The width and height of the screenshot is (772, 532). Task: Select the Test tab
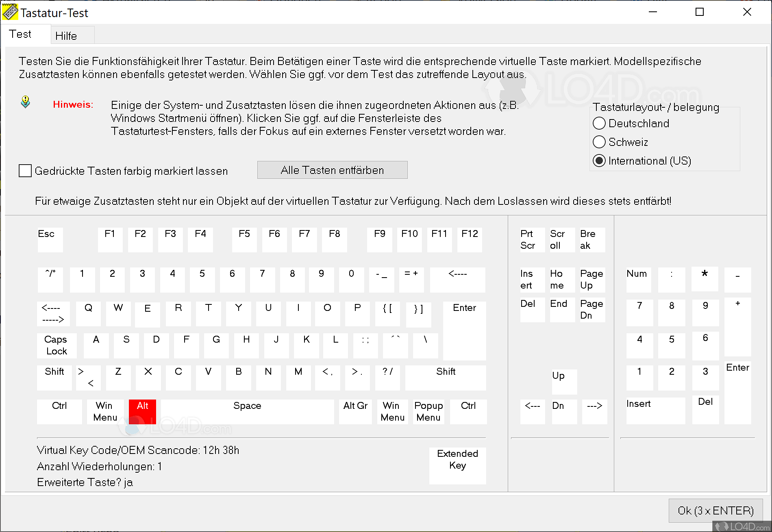pyautogui.click(x=25, y=35)
